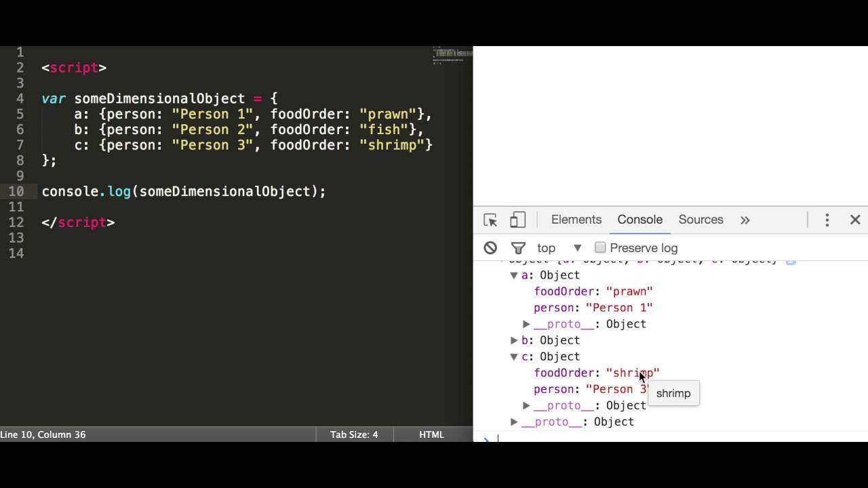Switch to the Elements tab
The height and width of the screenshot is (488, 868).
pyautogui.click(x=576, y=220)
